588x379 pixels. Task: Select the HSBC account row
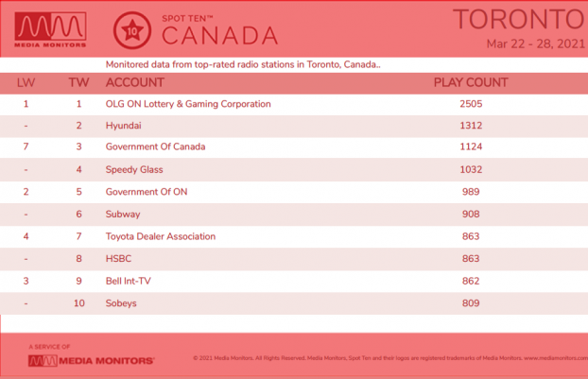coord(294,259)
